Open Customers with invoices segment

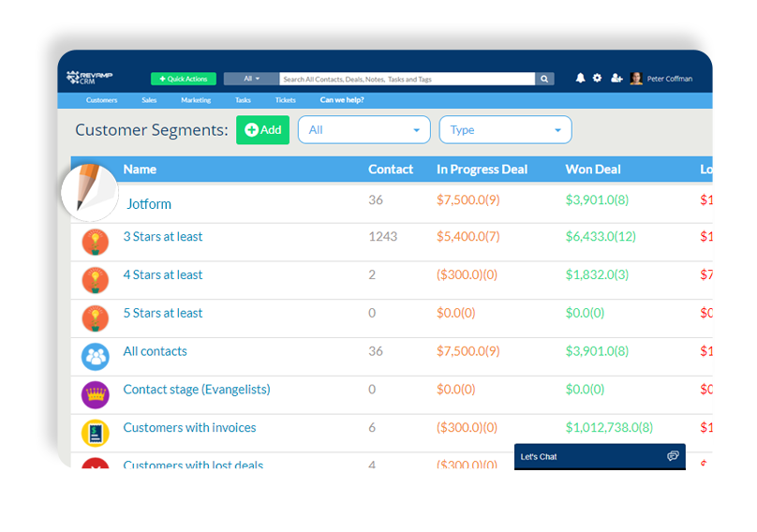click(190, 427)
